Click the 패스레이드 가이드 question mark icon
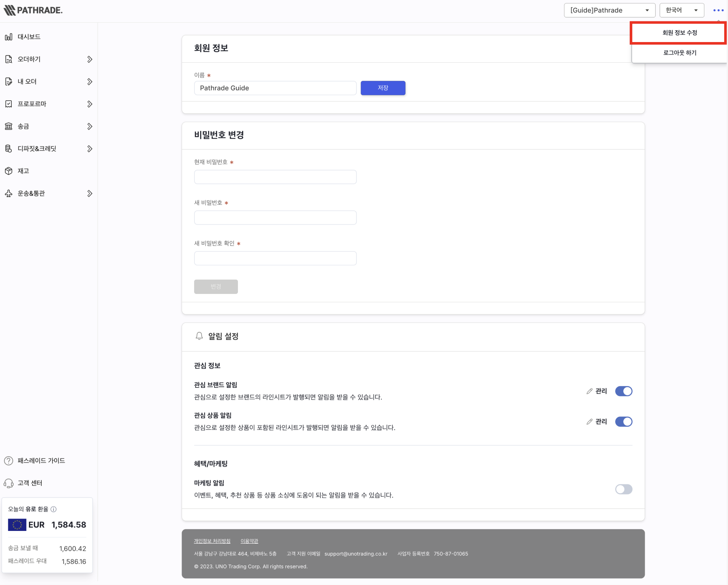728x585 pixels. coord(9,461)
